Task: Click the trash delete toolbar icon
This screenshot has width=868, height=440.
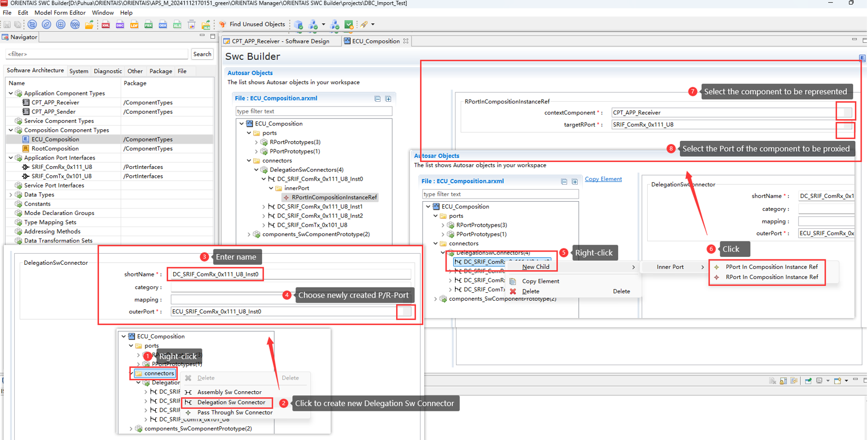Action: [x=192, y=25]
